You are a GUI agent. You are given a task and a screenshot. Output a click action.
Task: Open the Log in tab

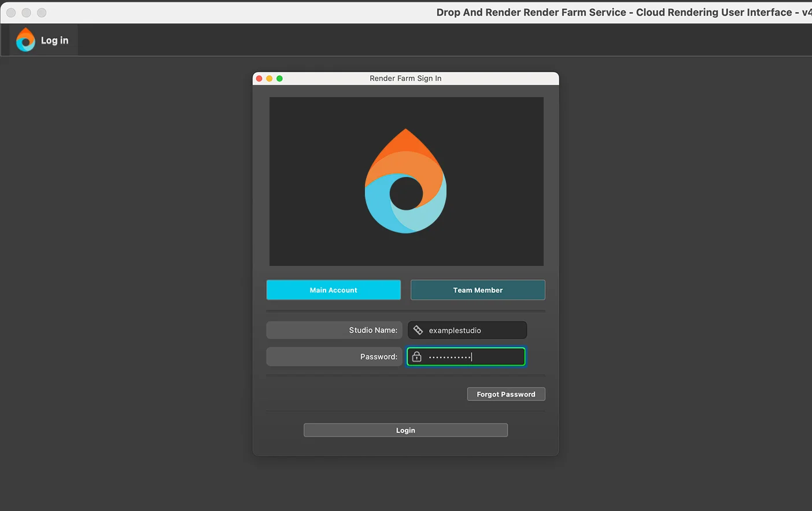(54, 40)
